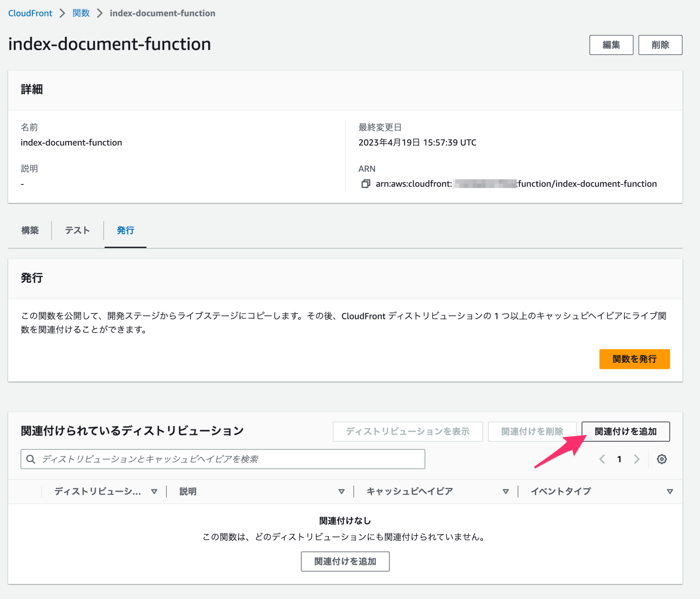Go to next page with right chevron
The height and width of the screenshot is (599, 700).
coord(636,459)
